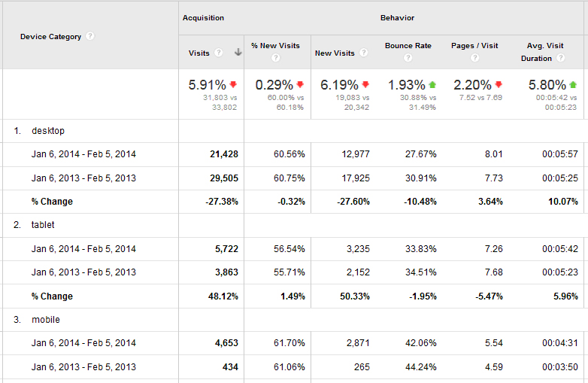Select desktop duration change 10.07%
The image size is (588, 383).
563,202
